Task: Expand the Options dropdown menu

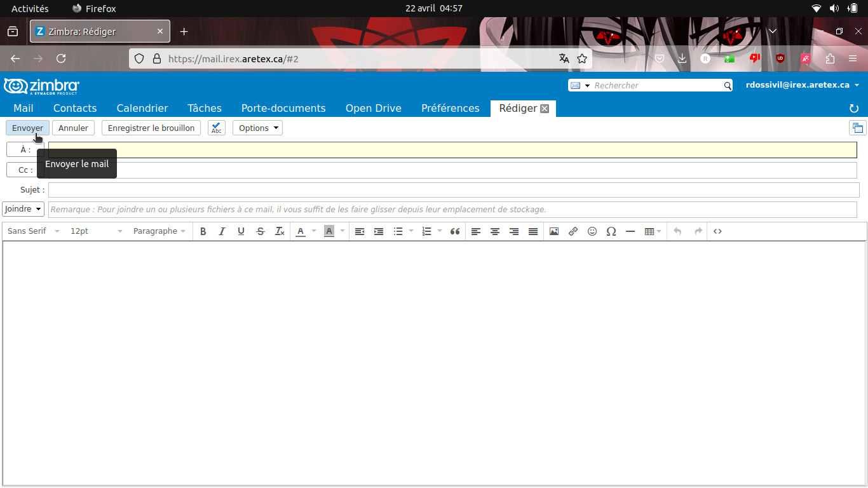Action: pos(257,128)
